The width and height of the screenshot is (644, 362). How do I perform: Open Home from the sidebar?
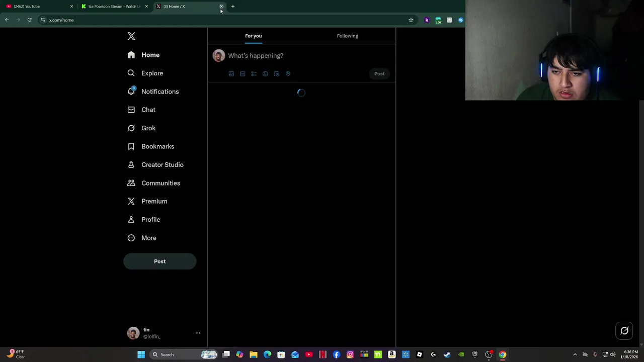tap(143, 55)
